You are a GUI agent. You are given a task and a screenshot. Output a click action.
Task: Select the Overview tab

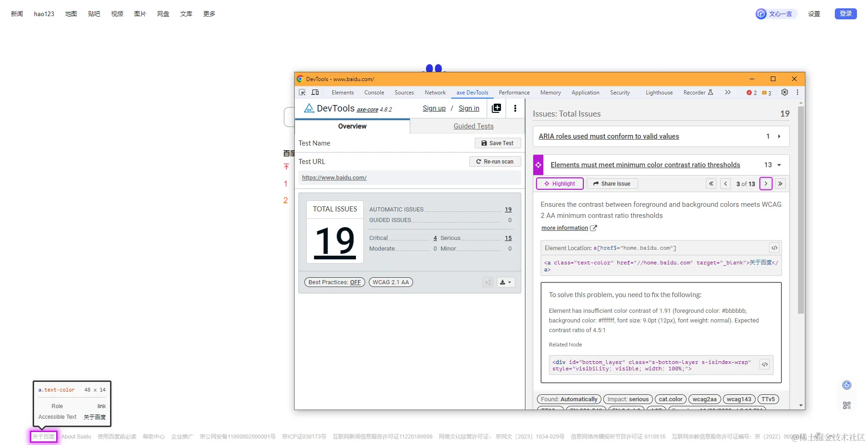point(352,126)
